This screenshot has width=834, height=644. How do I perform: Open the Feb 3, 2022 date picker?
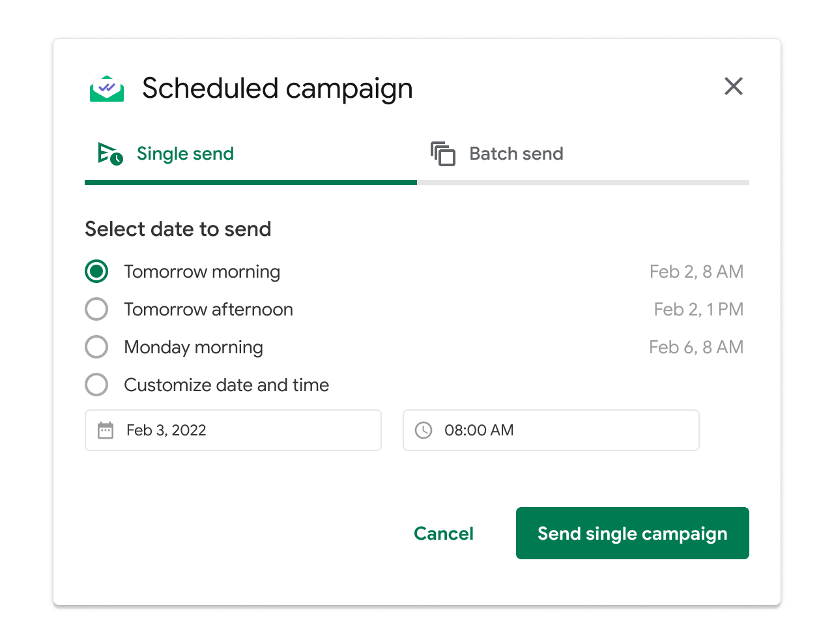click(x=233, y=430)
